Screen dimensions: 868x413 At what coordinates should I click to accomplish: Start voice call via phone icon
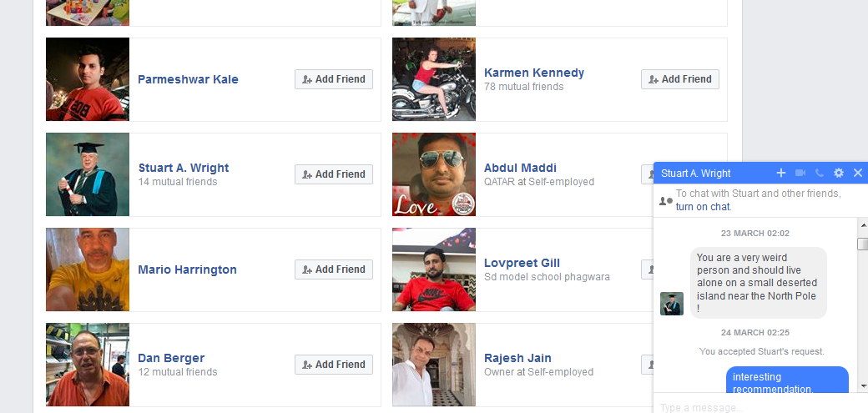click(820, 173)
